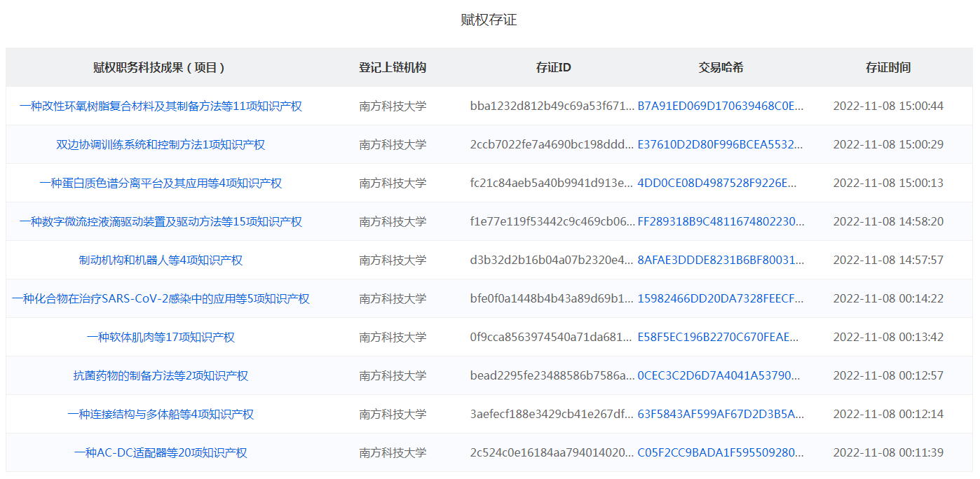Select certificate ID 0f9cca8563974540a71da681...
Screen dimensions: 980x479
pos(552,338)
